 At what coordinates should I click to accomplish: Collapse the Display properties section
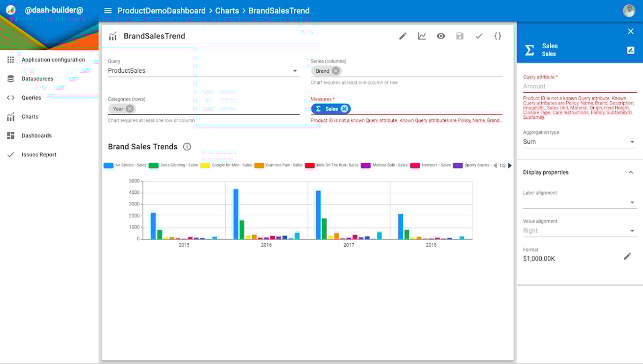coord(631,172)
